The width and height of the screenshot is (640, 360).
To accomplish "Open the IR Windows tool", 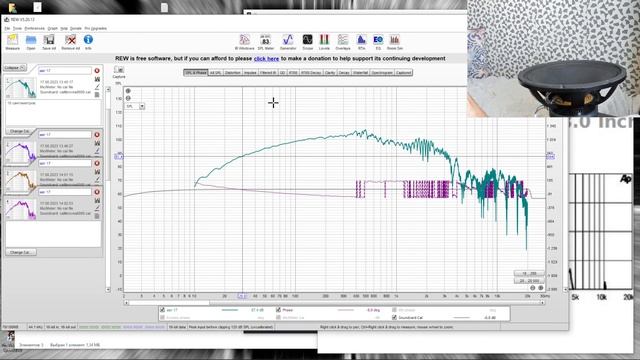I will point(244,42).
